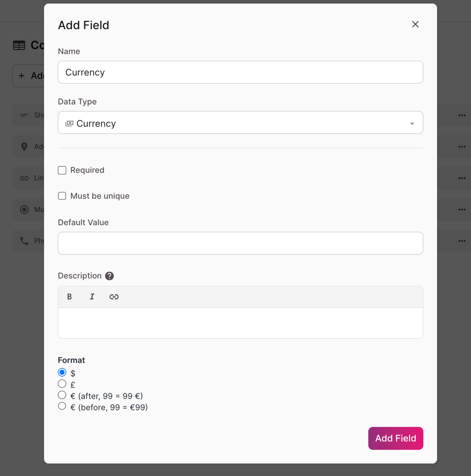
Task: Enable the Required checkbox
Action: [62, 170]
